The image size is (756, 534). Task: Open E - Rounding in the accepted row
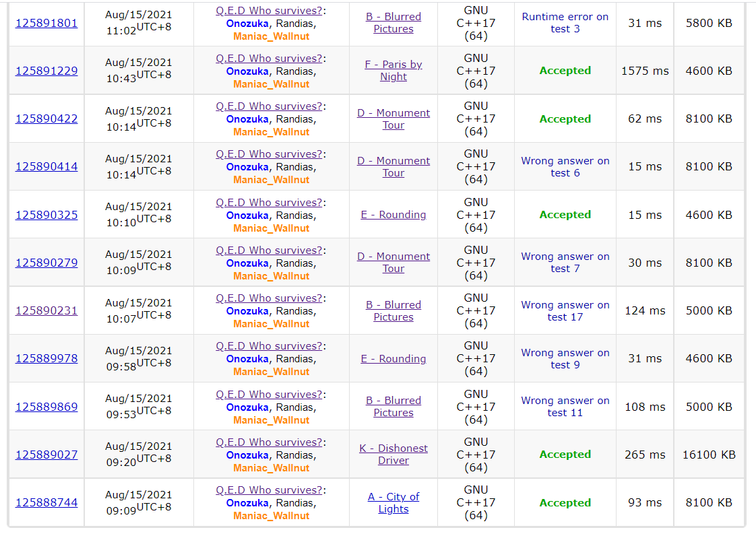[393, 215]
